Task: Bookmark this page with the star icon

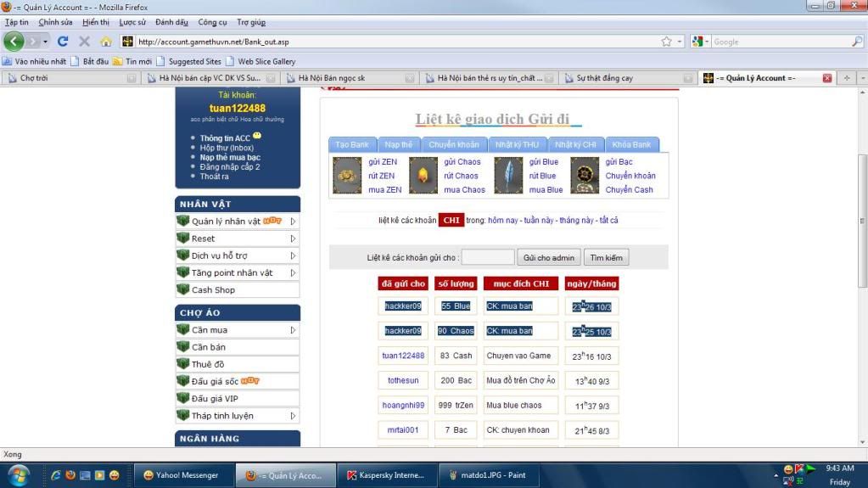Action: coord(667,42)
